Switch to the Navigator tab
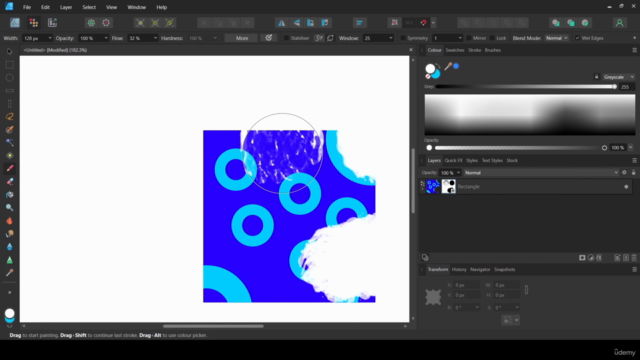This screenshot has height=360, width=640. coord(480,269)
